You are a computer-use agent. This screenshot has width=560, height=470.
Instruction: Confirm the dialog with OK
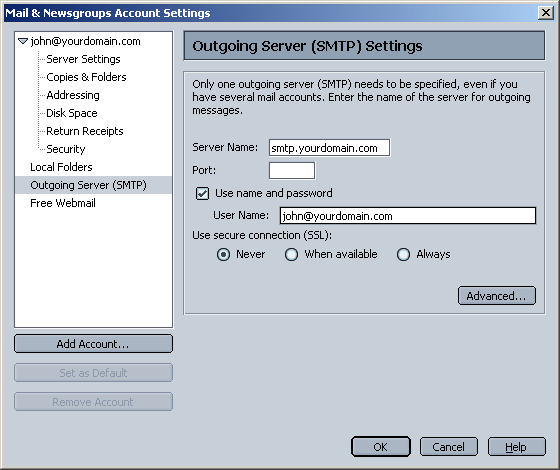coord(380,447)
